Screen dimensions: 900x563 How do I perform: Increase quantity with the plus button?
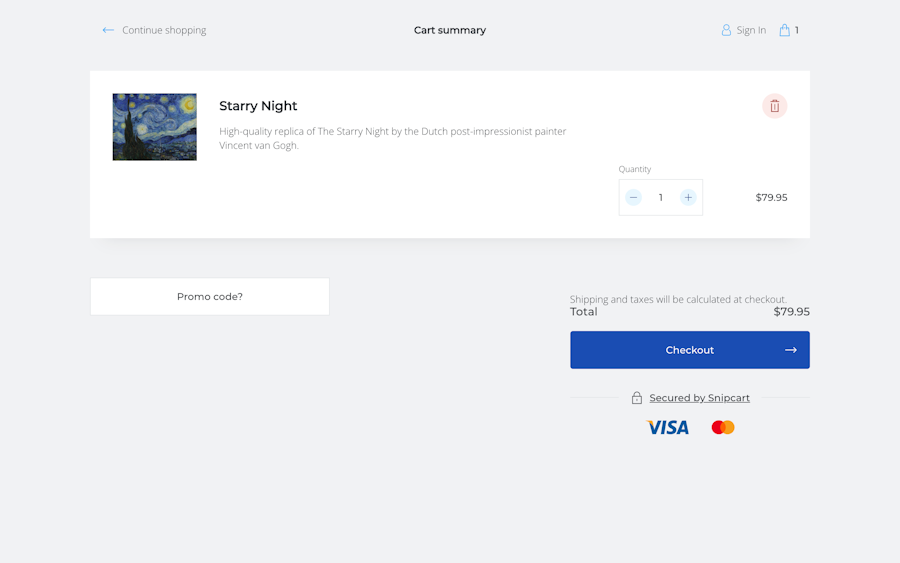pos(688,197)
